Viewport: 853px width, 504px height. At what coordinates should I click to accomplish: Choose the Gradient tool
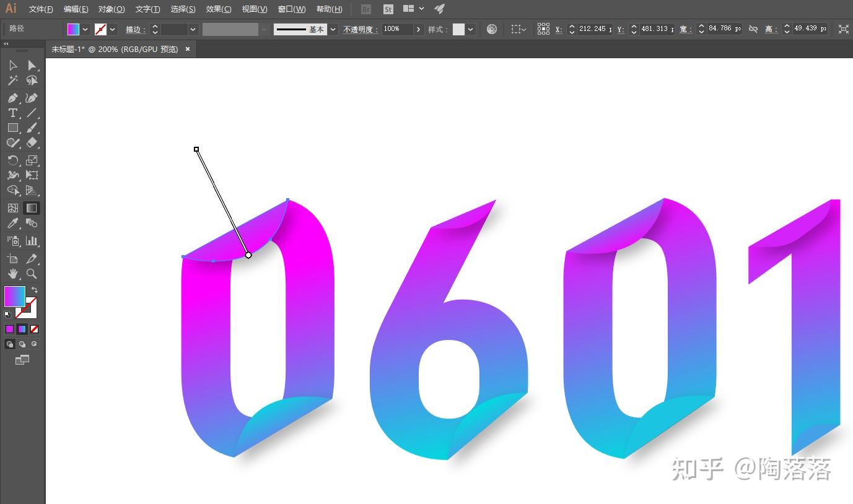pyautogui.click(x=32, y=208)
